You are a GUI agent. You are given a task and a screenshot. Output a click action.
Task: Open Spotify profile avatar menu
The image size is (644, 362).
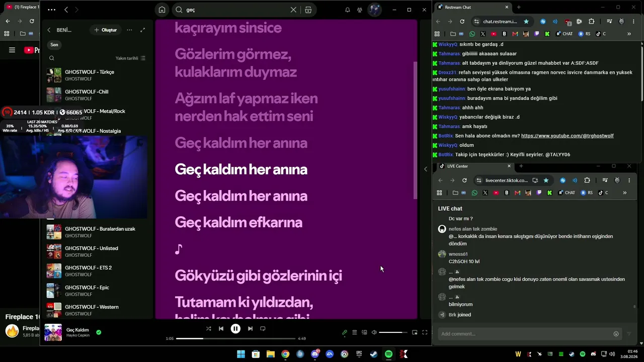[x=374, y=10]
